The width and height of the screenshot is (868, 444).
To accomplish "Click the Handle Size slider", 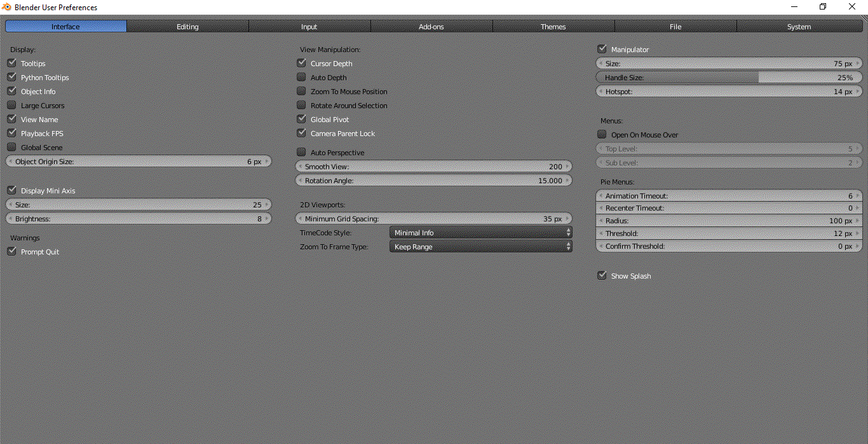I will tap(729, 78).
